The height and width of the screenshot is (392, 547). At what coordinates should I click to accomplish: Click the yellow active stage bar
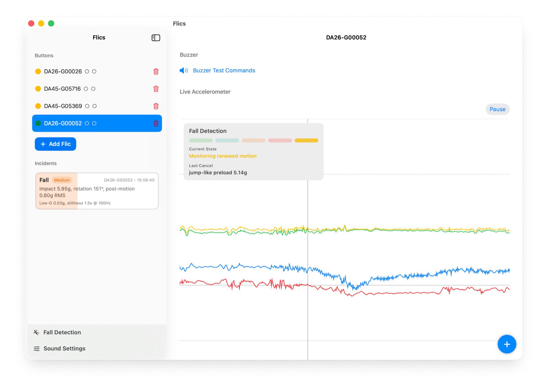pos(306,140)
